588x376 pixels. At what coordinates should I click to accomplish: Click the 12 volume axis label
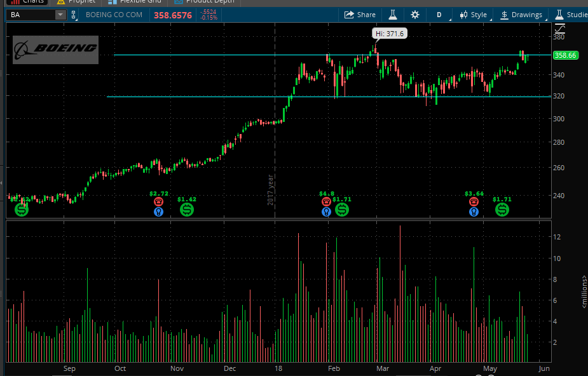tap(556, 237)
